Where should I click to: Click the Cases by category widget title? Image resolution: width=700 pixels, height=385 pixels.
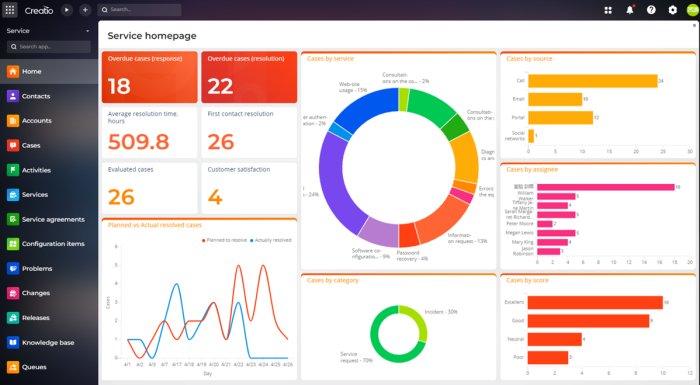pos(333,280)
